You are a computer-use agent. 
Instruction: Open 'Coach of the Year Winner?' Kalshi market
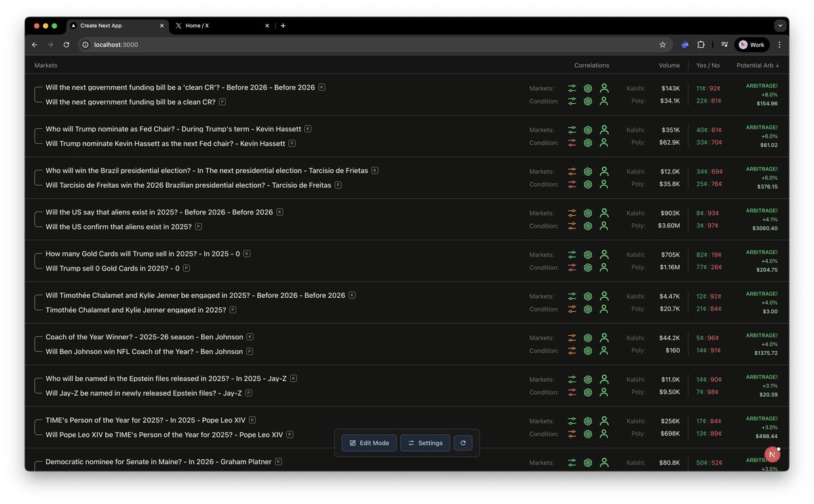(x=144, y=337)
